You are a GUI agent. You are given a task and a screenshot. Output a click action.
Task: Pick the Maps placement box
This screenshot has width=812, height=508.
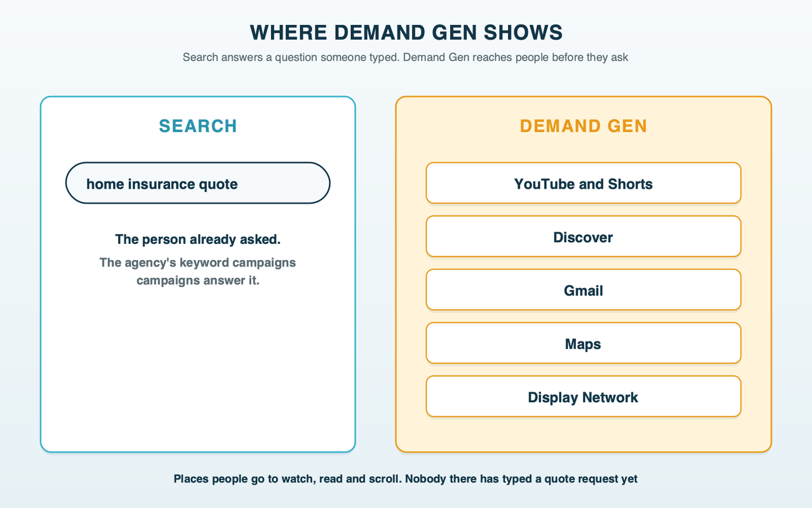pos(583,343)
